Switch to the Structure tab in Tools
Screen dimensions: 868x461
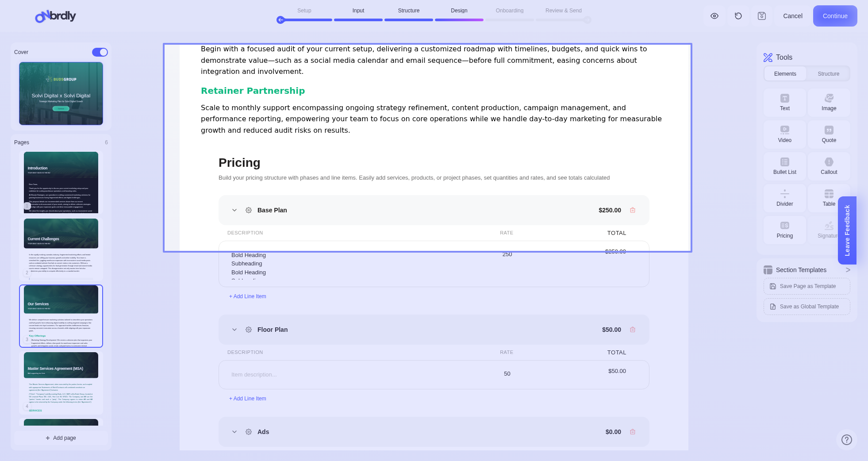pos(828,74)
